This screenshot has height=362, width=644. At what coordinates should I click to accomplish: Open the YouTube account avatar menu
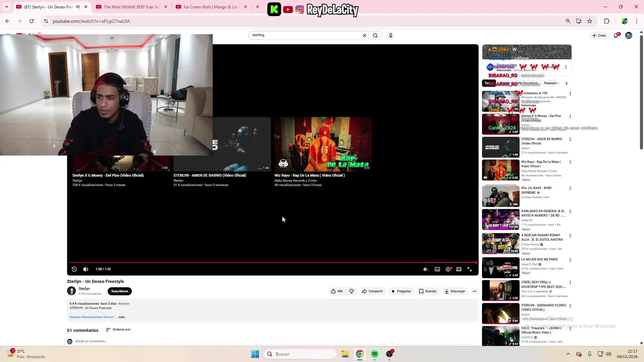(x=628, y=35)
